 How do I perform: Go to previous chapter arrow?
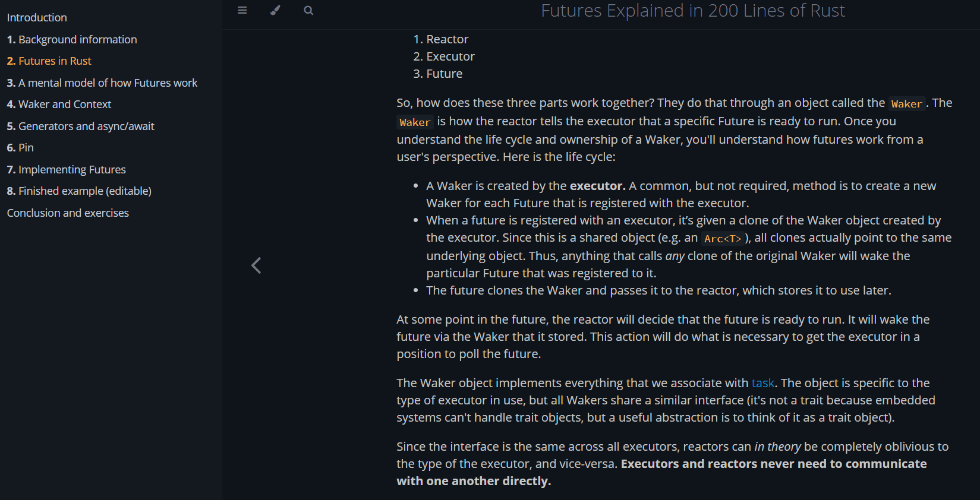256,265
